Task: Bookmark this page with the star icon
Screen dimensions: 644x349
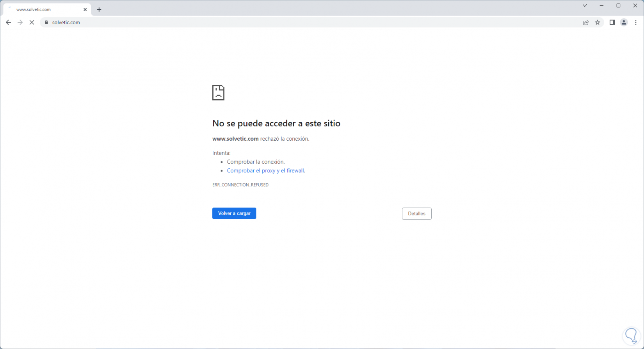Action: pos(598,23)
